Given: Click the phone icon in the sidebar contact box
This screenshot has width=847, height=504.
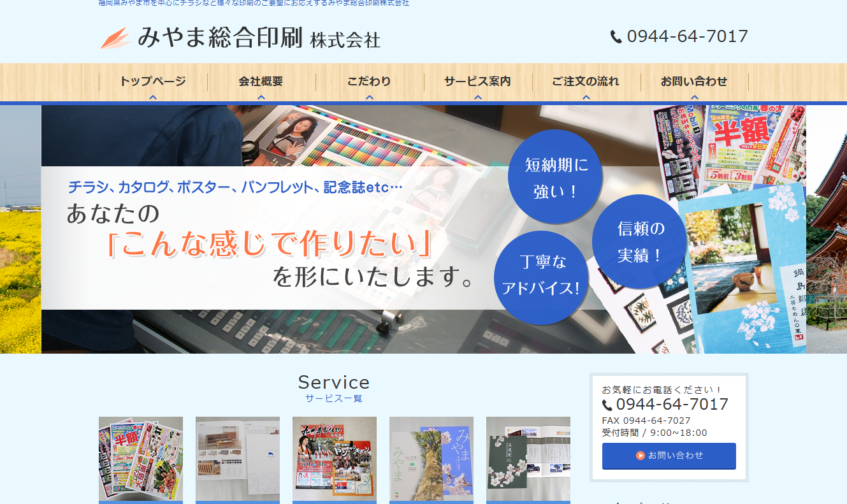Looking at the screenshot, I should click(x=607, y=405).
